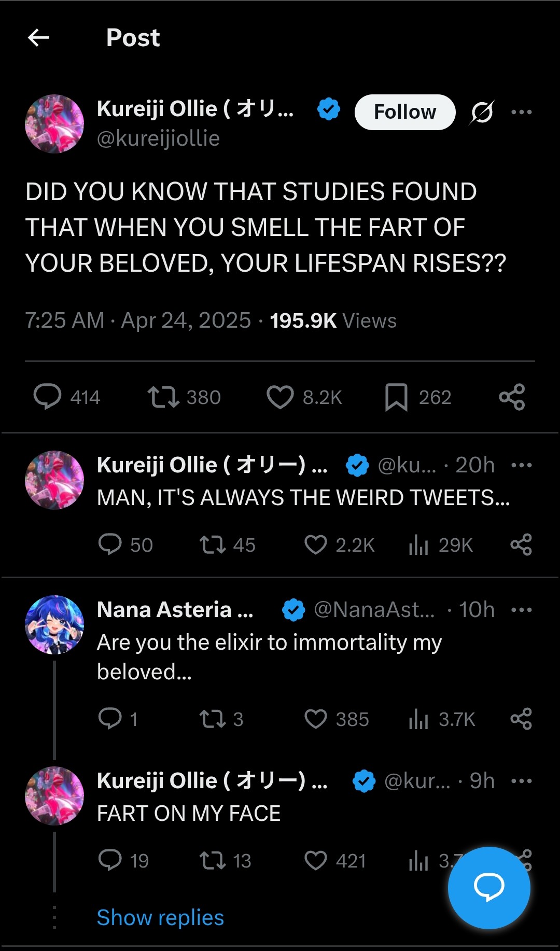Open more options on 'MAN, IT'S ALWAYS' reply
Screen dimensions: 560x951
[521, 465]
